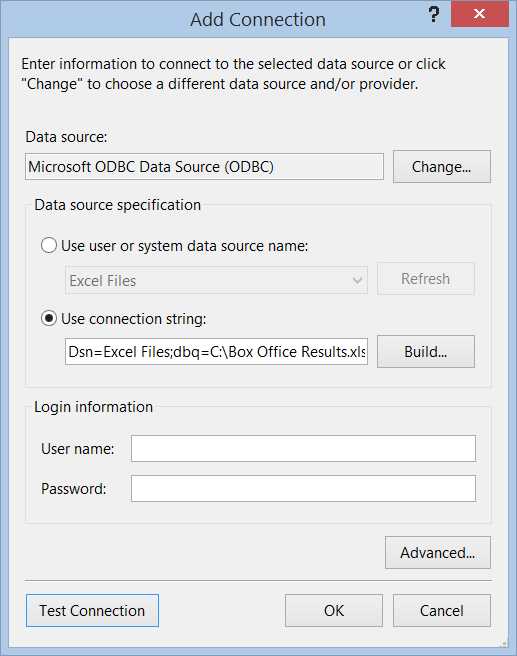Screen dimensions: 517x656
Task: Click the Use connection string label
Action: [x=133, y=319]
